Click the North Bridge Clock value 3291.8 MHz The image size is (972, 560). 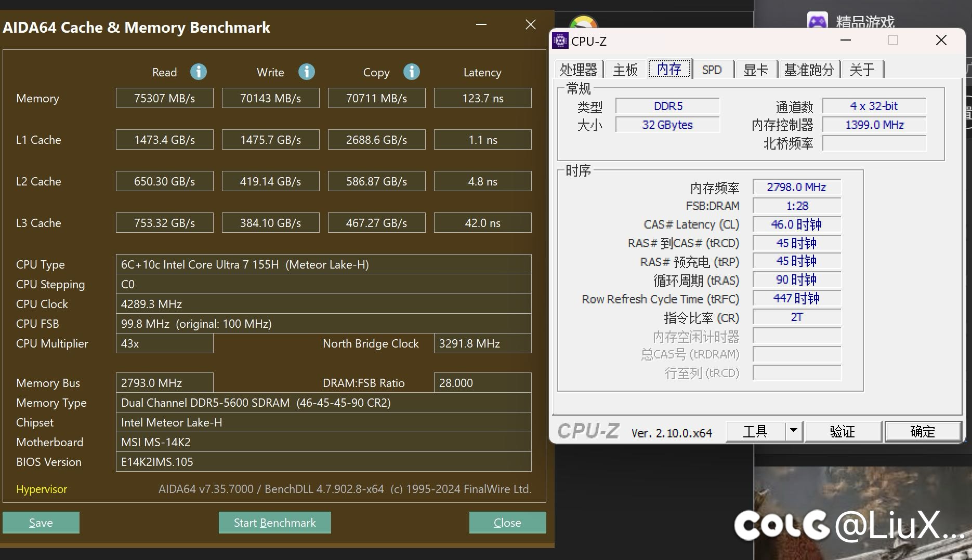point(483,343)
